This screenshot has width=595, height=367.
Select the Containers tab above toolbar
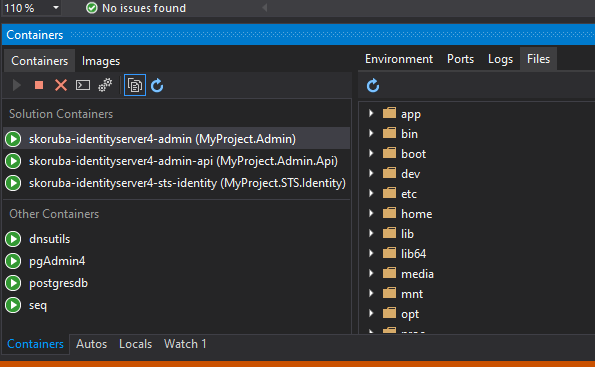coord(39,61)
